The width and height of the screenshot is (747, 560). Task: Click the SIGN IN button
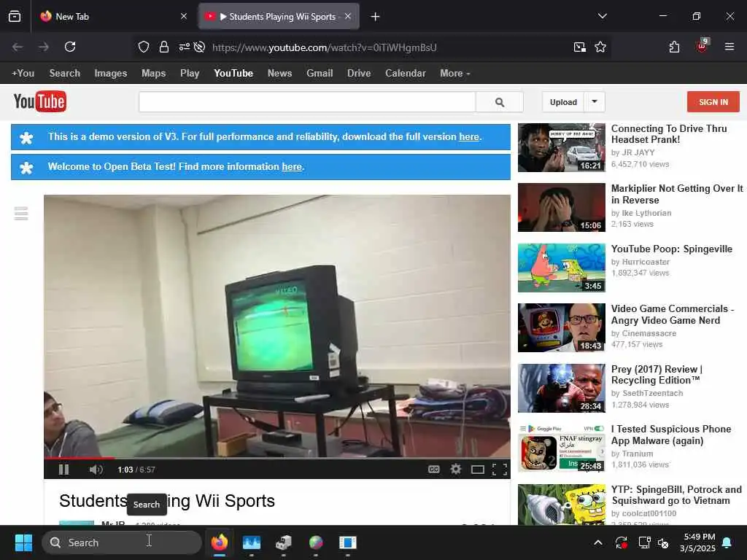click(x=713, y=102)
